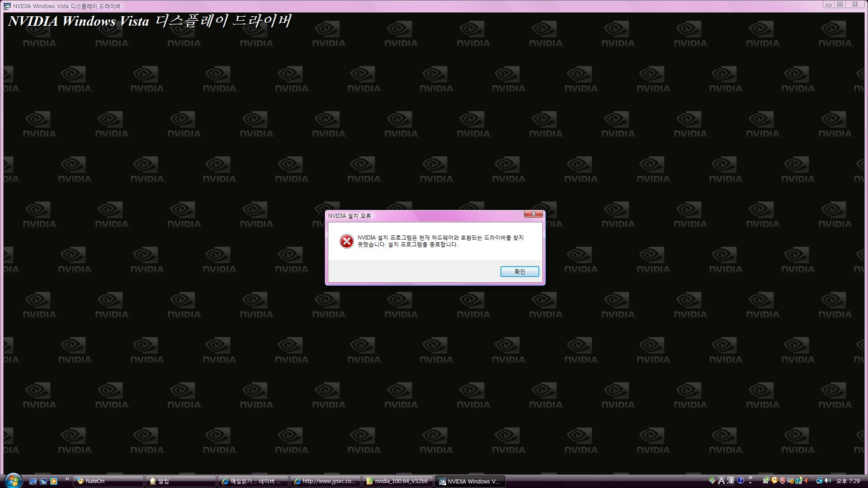Open the jysvc.co browser taskbar window
This screenshot has width=868, height=488.
[325, 481]
